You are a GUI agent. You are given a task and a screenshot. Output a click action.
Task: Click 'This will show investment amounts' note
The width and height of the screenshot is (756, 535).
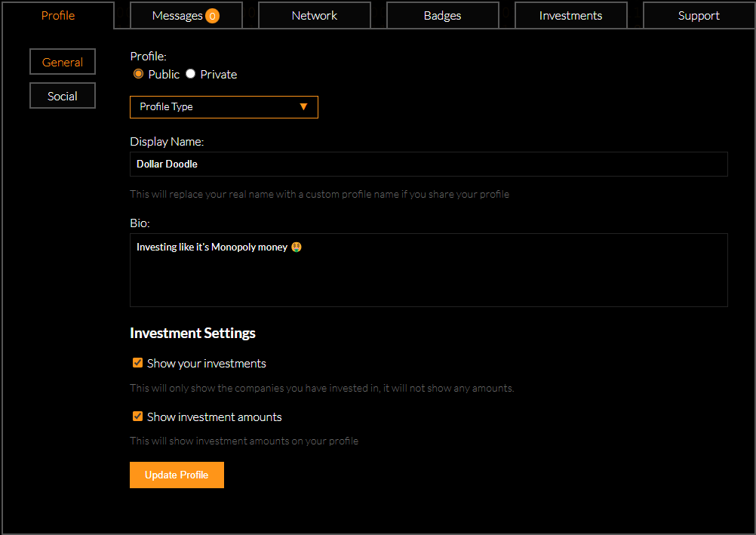[x=244, y=441]
